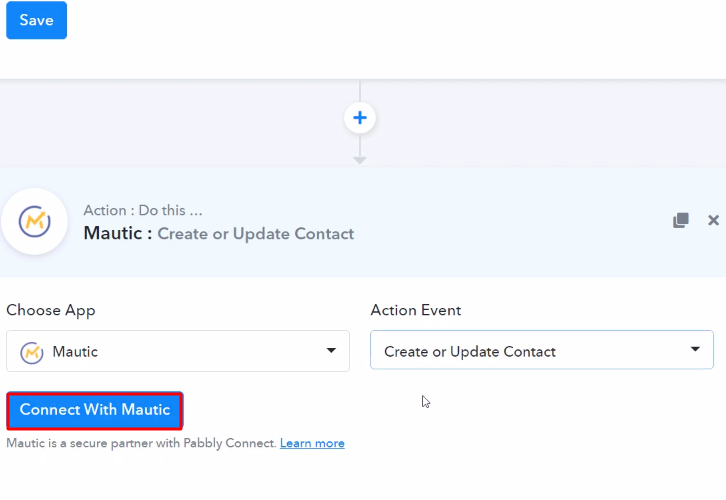Click the connector arrowhead below plus button

pyautogui.click(x=360, y=160)
